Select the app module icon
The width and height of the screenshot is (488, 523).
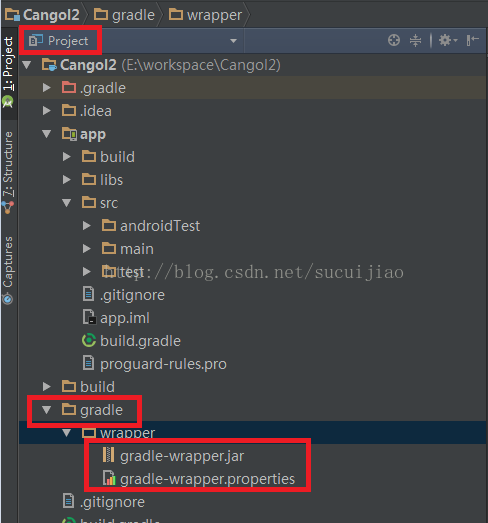click(69, 134)
